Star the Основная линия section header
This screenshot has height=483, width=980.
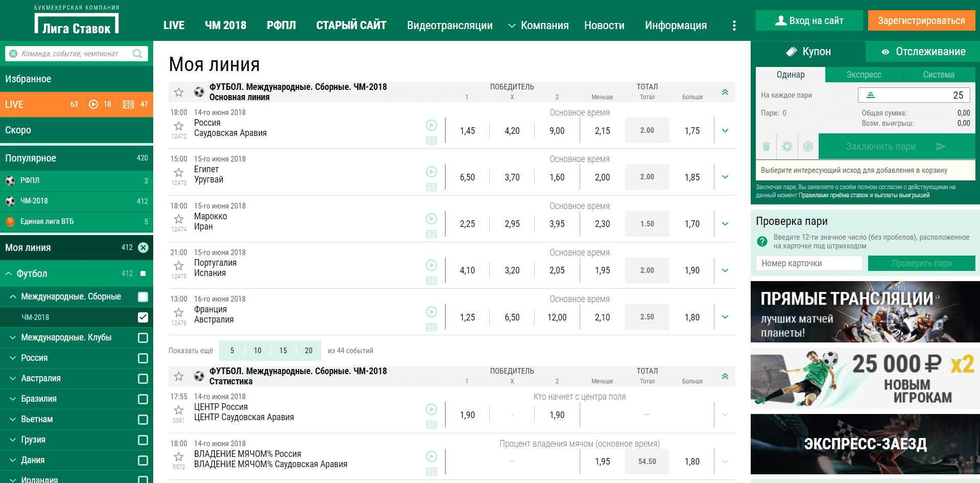pos(179,92)
